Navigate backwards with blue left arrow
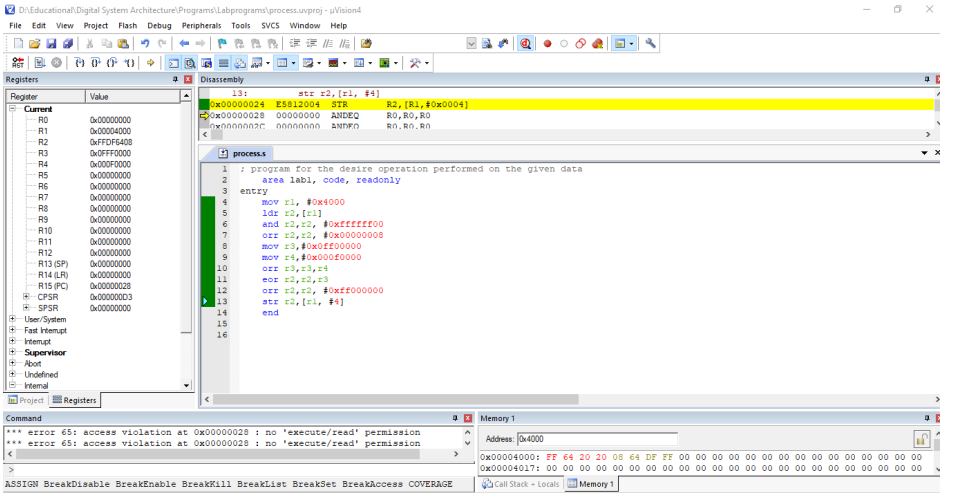 coord(184,44)
